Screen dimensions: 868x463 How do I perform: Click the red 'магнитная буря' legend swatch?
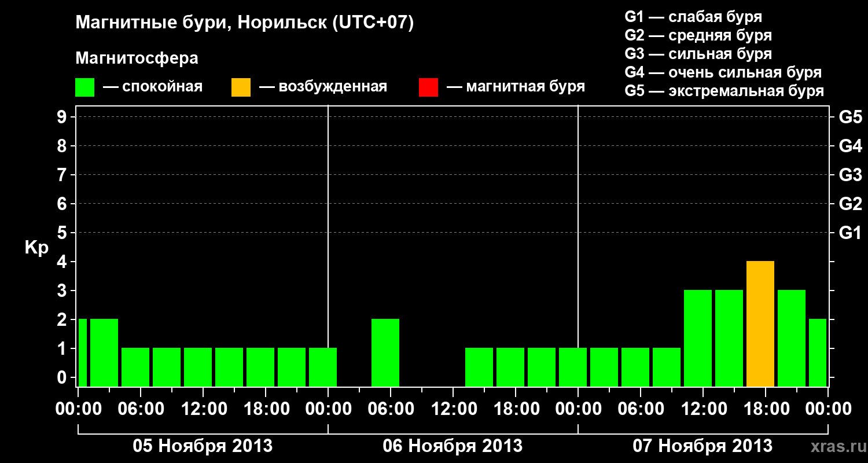pyautogui.click(x=428, y=87)
